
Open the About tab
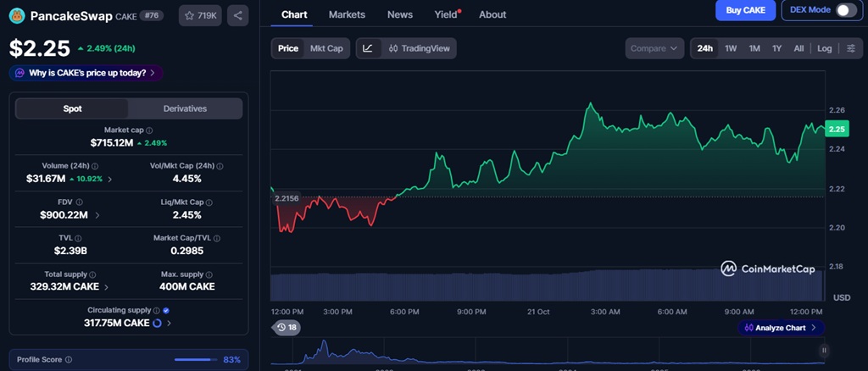point(492,14)
